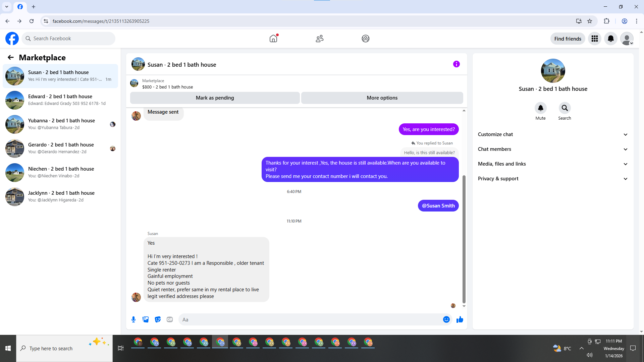Image resolution: width=644 pixels, height=362 pixels.
Task: Expand Media, files and links section
Action: [552, 164]
